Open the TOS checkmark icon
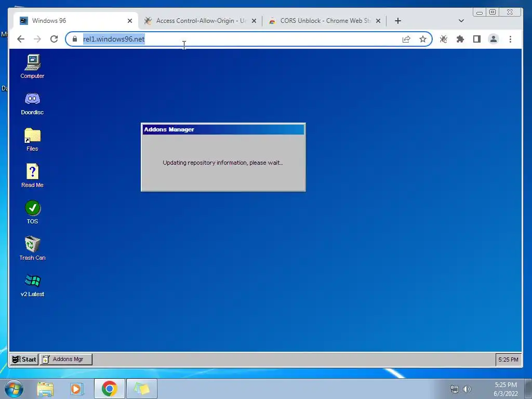Viewport: 532px width, 399px height. pos(32,212)
